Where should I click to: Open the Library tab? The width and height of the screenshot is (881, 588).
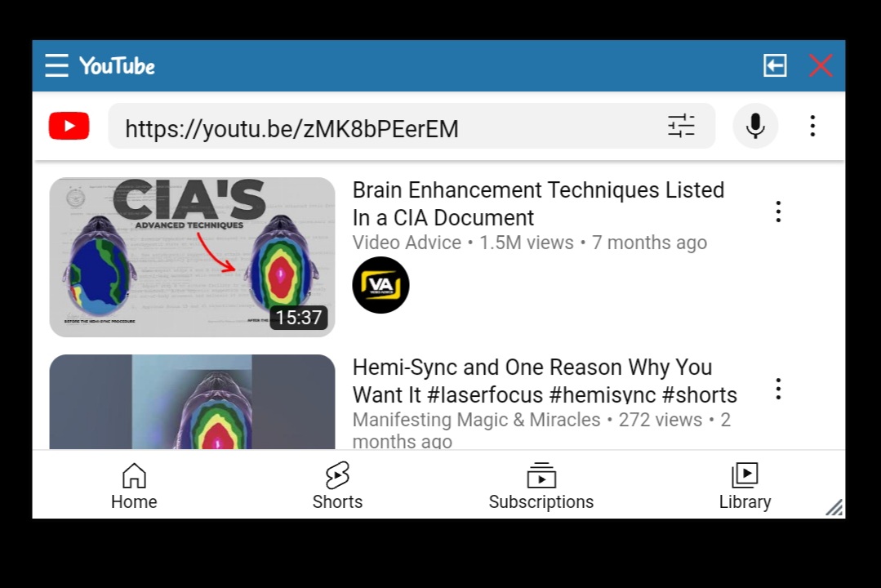tap(745, 486)
